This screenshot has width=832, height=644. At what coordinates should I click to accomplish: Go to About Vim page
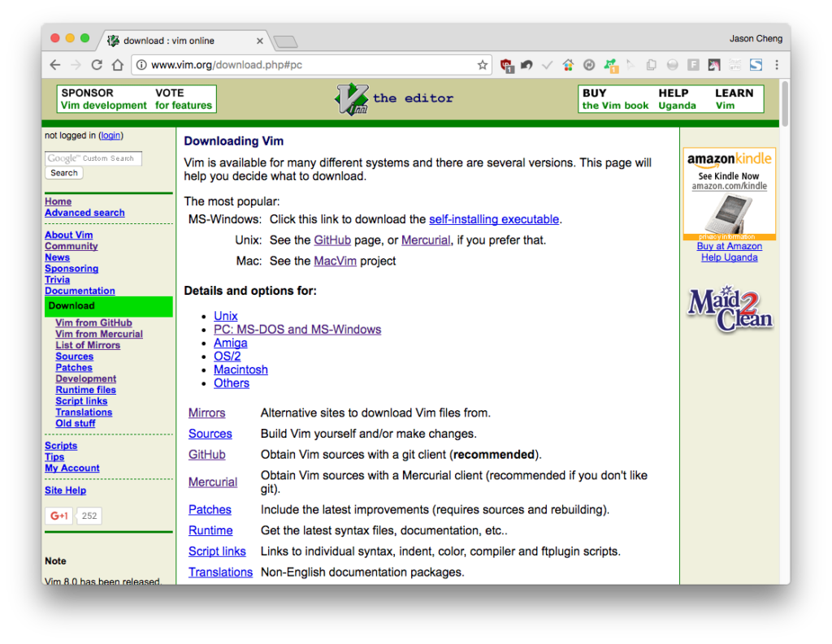68,235
